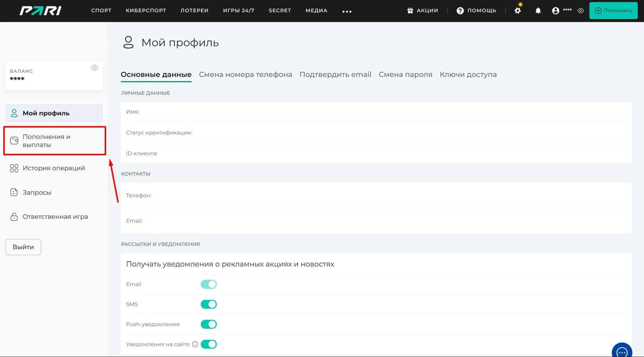The width and height of the screenshot is (644, 357).
Task: Open the ... more menu in navigation
Action: tap(347, 12)
